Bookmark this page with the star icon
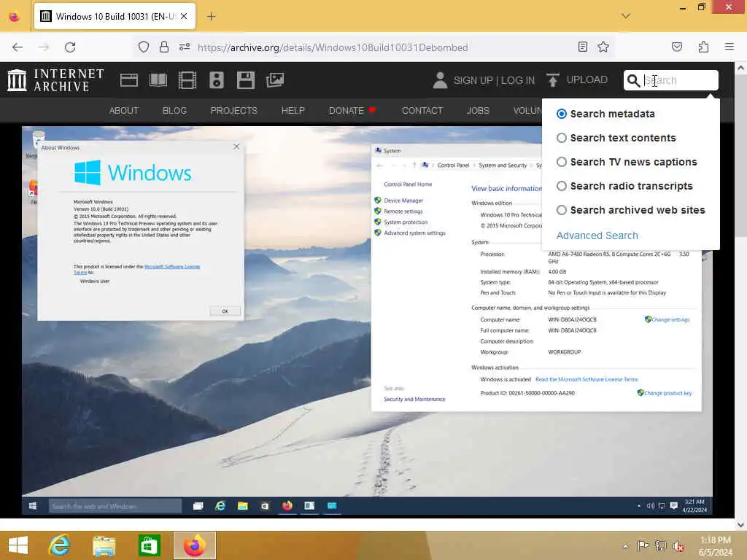 (x=603, y=47)
